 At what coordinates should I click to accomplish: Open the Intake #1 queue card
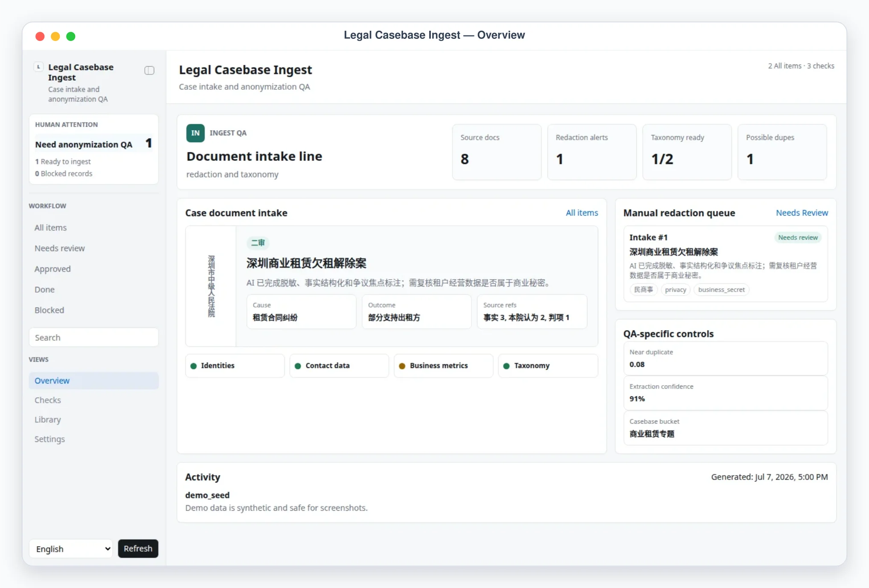(726, 264)
